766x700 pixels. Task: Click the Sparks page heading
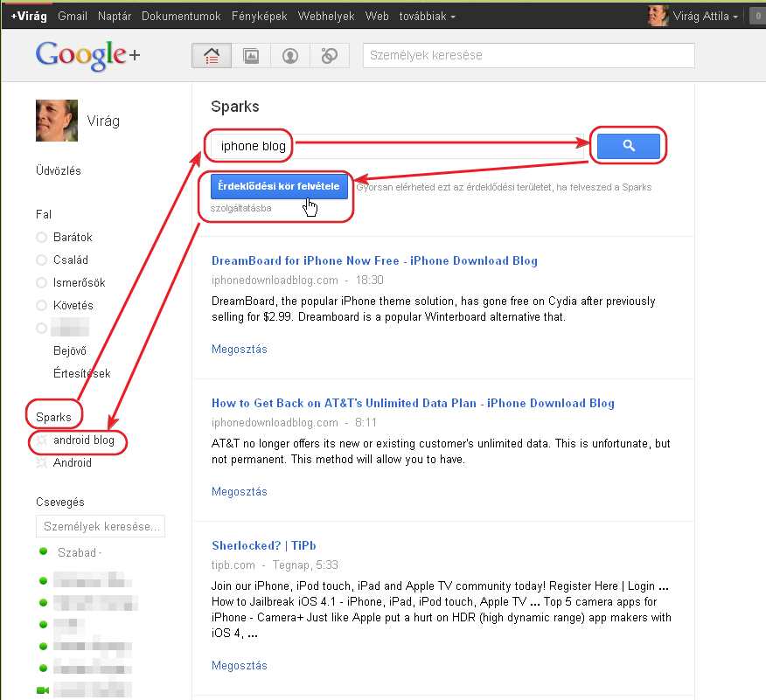point(235,107)
